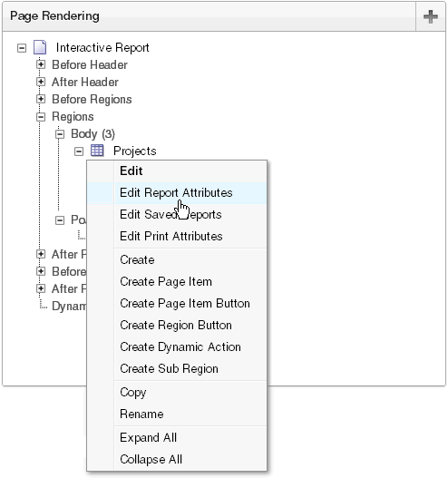Click the Before Header tree label

click(x=90, y=65)
